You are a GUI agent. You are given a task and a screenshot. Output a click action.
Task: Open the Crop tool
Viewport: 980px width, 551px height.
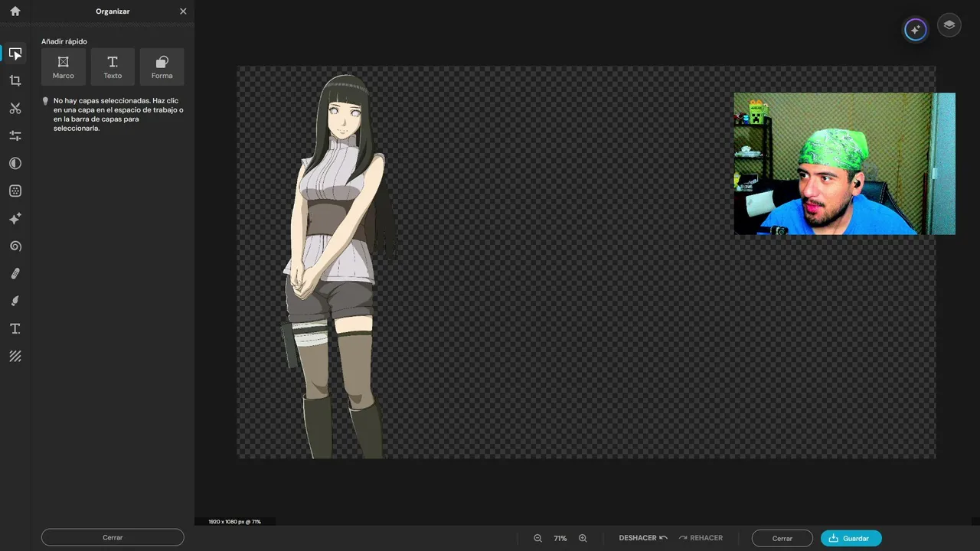(x=15, y=80)
